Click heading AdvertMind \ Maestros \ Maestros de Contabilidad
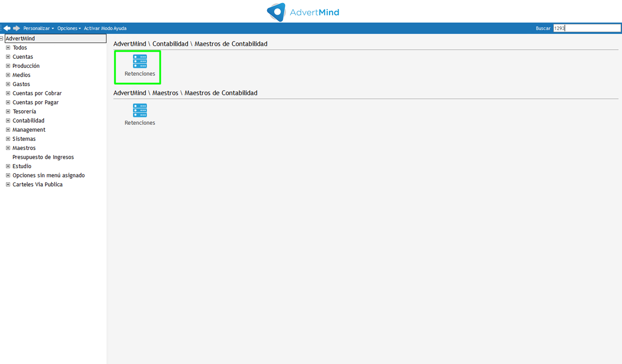 click(x=185, y=93)
